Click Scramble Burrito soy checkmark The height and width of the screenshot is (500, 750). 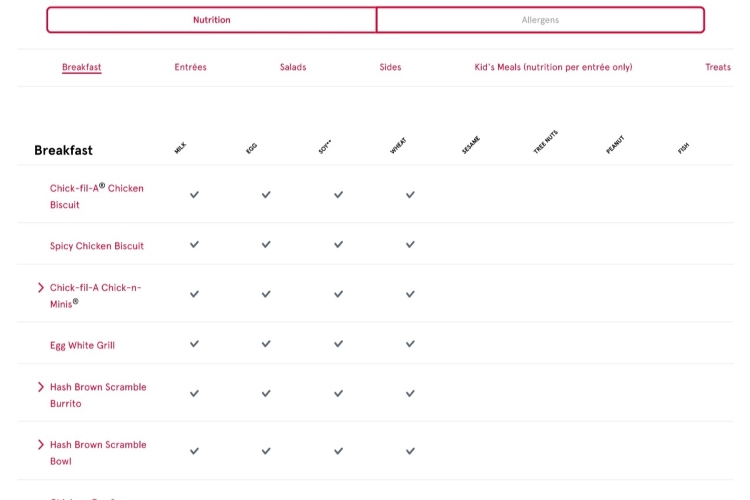[338, 394]
